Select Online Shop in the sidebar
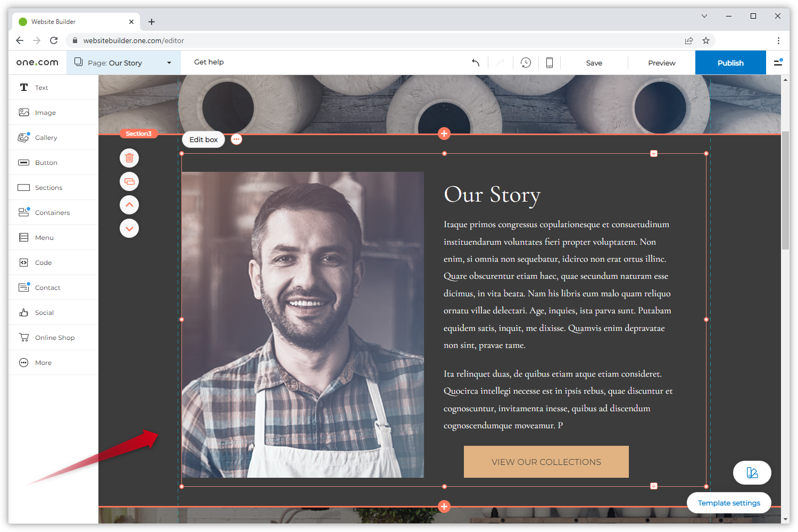Image resolution: width=798 pixels, height=532 pixels. 54,338
